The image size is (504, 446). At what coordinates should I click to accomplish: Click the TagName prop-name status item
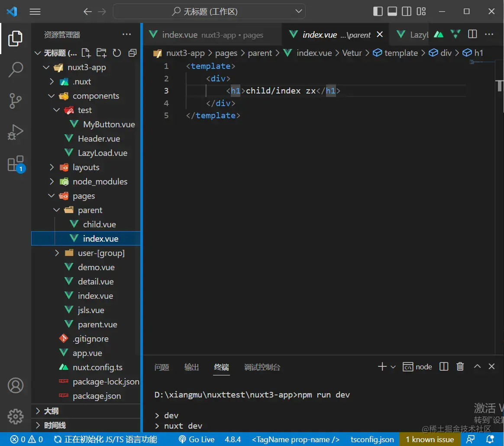point(295,439)
